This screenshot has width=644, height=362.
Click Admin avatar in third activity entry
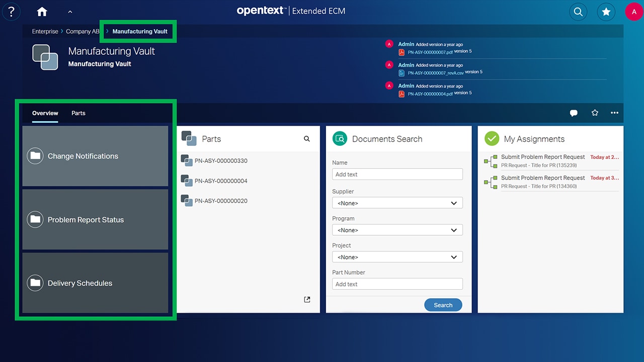[388, 85]
